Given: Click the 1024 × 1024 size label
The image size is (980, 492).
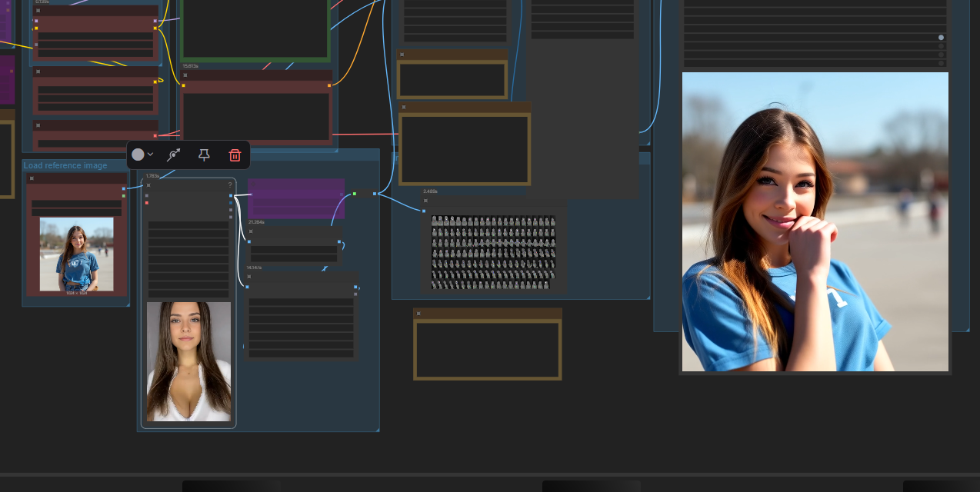Looking at the screenshot, I should (77, 293).
